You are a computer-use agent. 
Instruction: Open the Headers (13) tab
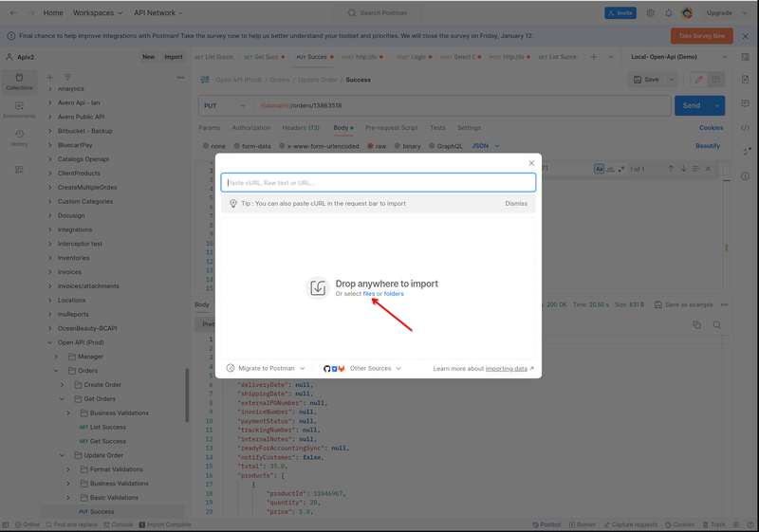301,128
